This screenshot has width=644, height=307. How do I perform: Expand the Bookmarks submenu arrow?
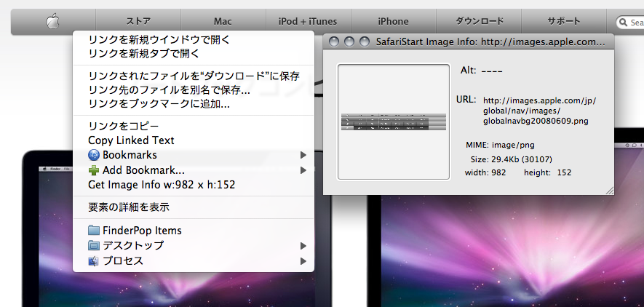pos(303,155)
